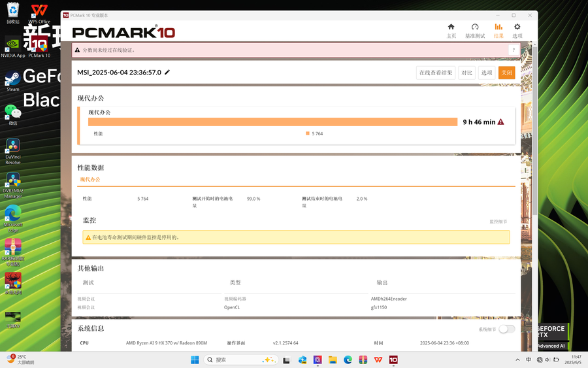Click the AMDh264Encoder output value
The width and height of the screenshot is (588, 368).
(x=389, y=299)
